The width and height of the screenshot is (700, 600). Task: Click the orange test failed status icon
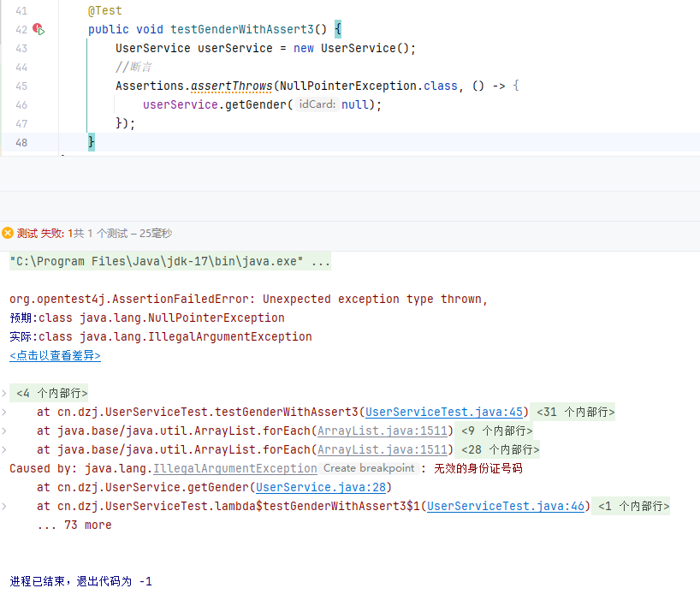click(x=8, y=233)
